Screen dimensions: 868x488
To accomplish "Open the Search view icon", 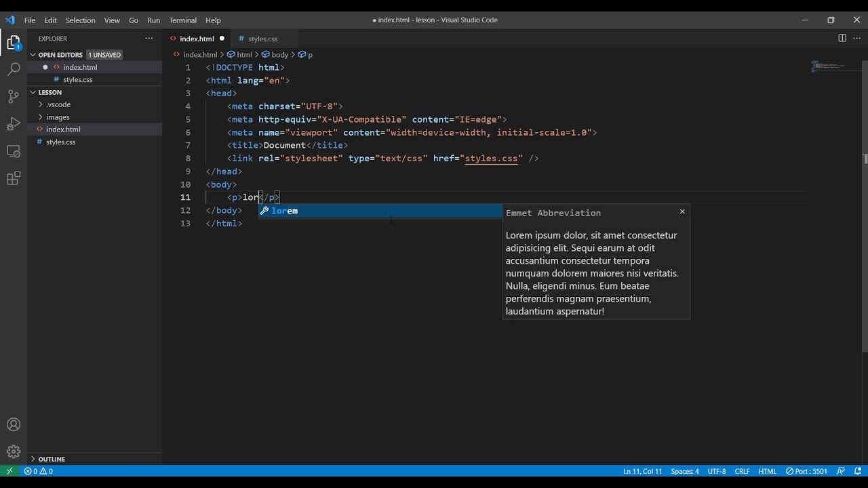I will click(14, 69).
